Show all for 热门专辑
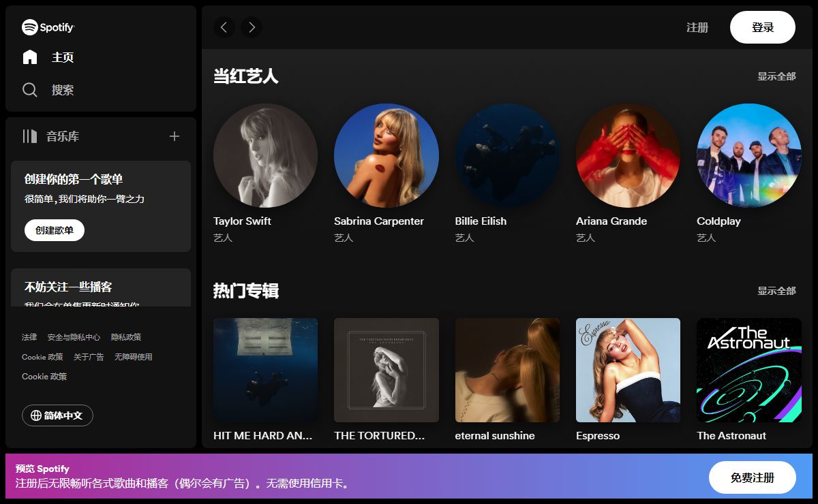Viewport: 818px width, 504px height. click(x=776, y=291)
